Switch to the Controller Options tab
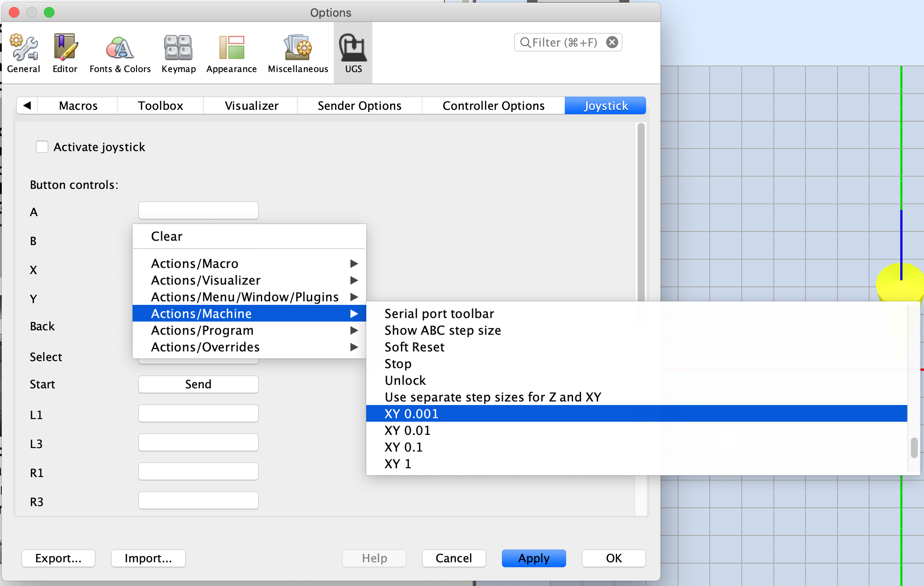924x586 pixels. point(493,105)
